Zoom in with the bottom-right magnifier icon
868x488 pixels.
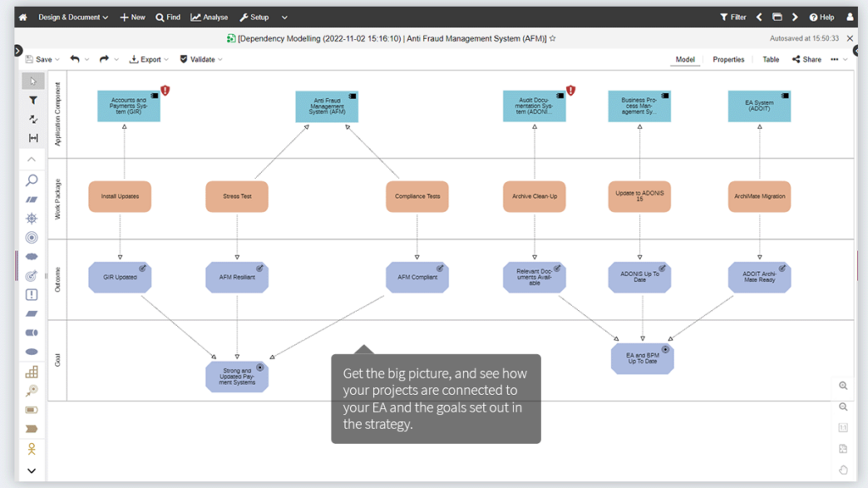coord(843,385)
